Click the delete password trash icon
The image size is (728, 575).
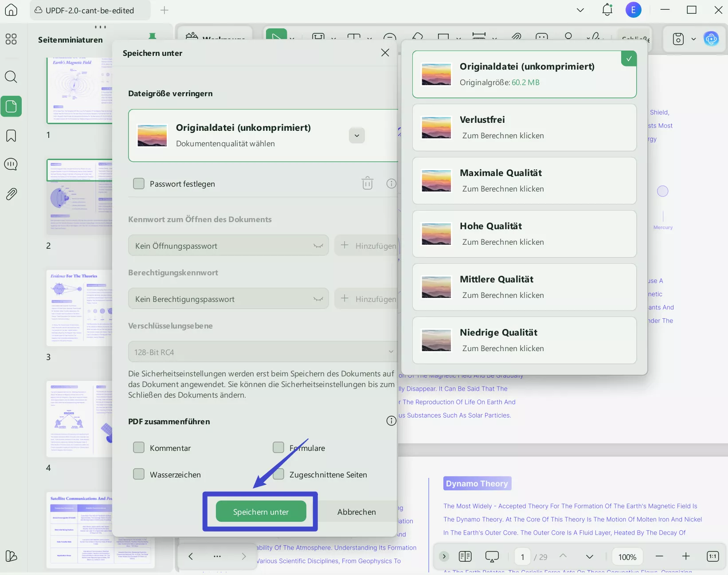[x=368, y=183]
